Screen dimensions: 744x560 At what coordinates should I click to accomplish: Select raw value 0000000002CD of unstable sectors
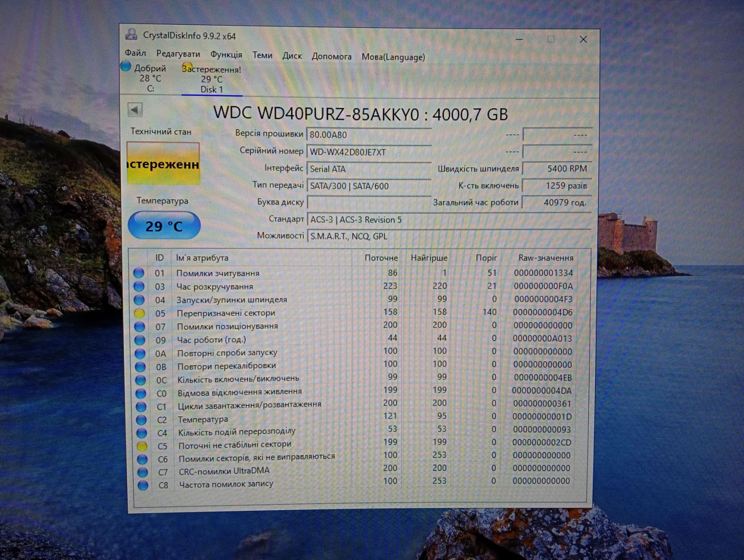pyautogui.click(x=542, y=442)
